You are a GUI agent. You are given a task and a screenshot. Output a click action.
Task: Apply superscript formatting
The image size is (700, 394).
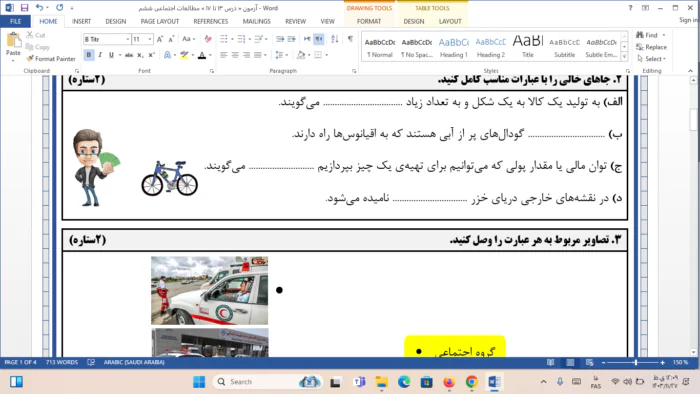tap(151, 55)
